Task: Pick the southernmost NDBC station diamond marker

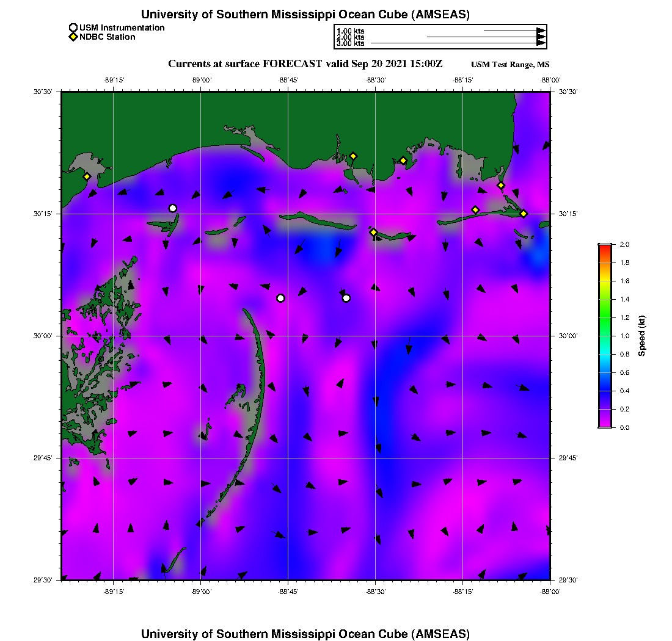Action: (x=373, y=232)
